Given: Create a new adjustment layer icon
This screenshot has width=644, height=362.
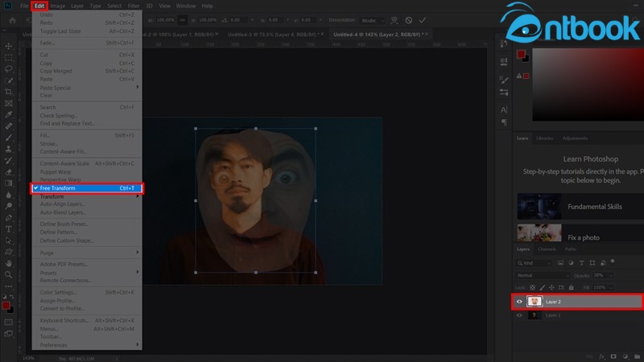Looking at the screenshot, I should (625, 356).
